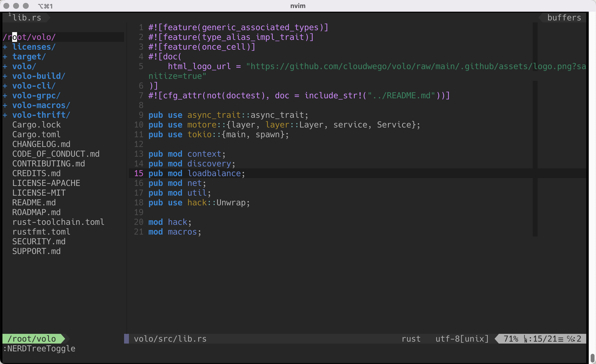Click the 71% position indicator
596x364 pixels.
pyautogui.click(x=511, y=339)
